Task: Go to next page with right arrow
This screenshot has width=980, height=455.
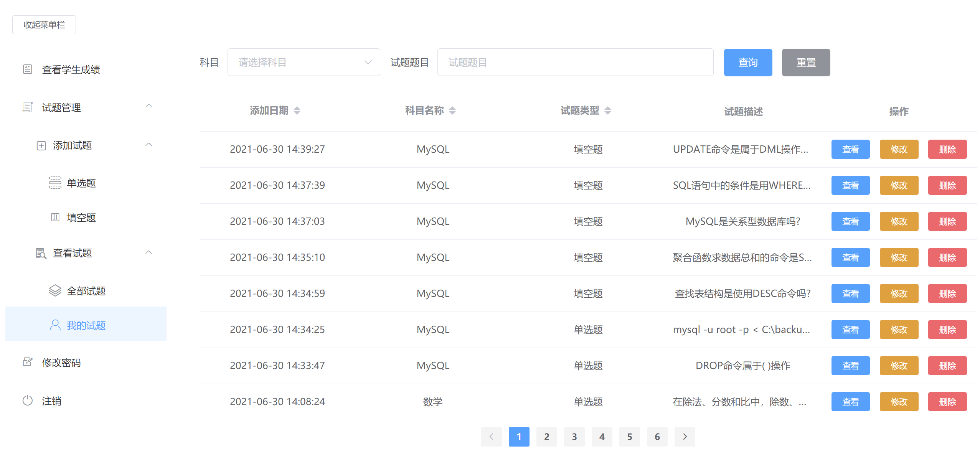Action: (685, 437)
